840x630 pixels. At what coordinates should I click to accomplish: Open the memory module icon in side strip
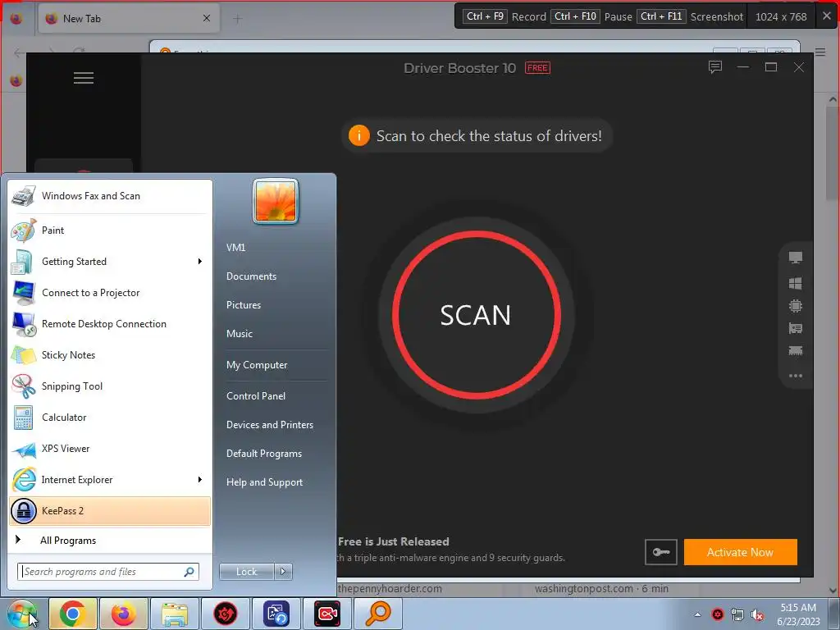coord(796,351)
